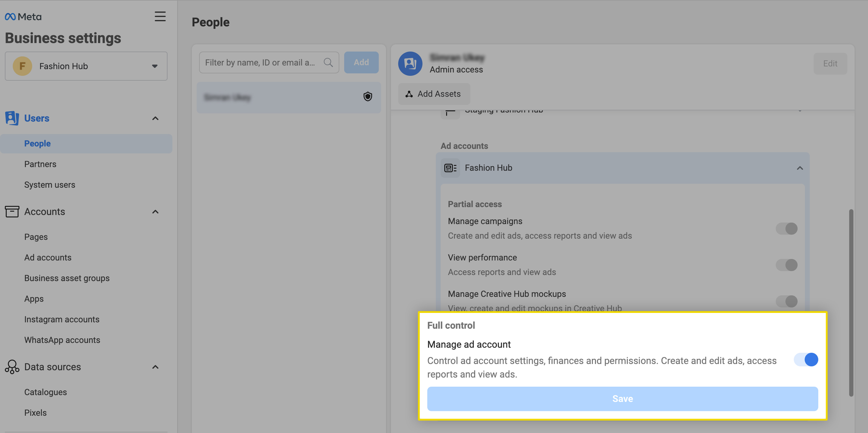868x433 pixels.
Task: Click the vertical scrollbar in details panel
Action: (x=851, y=303)
